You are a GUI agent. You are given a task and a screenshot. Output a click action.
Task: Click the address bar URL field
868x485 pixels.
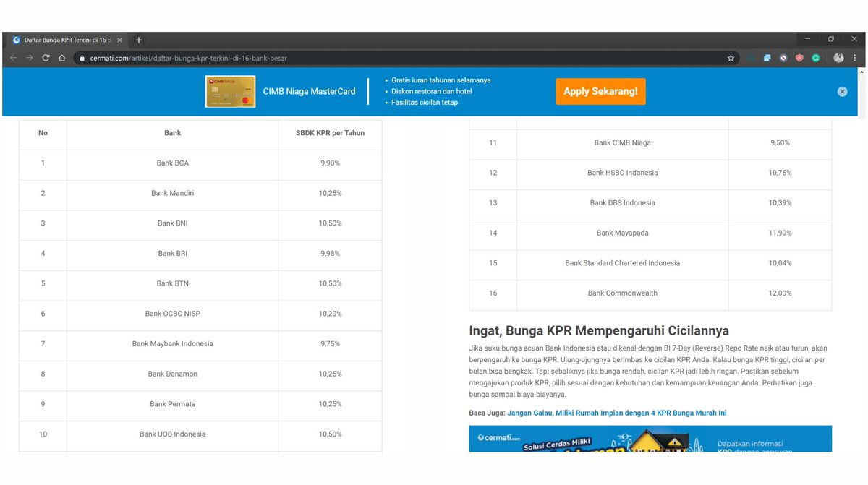[x=405, y=58]
